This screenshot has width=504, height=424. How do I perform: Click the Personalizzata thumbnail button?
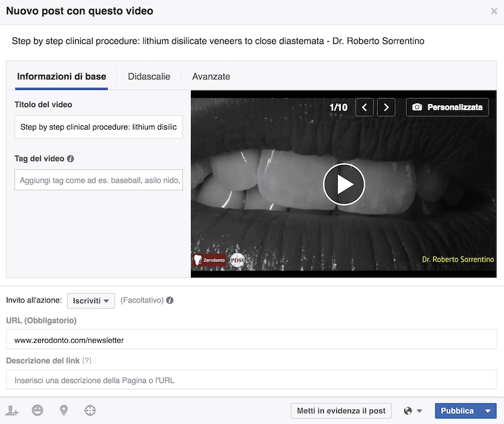(x=447, y=107)
